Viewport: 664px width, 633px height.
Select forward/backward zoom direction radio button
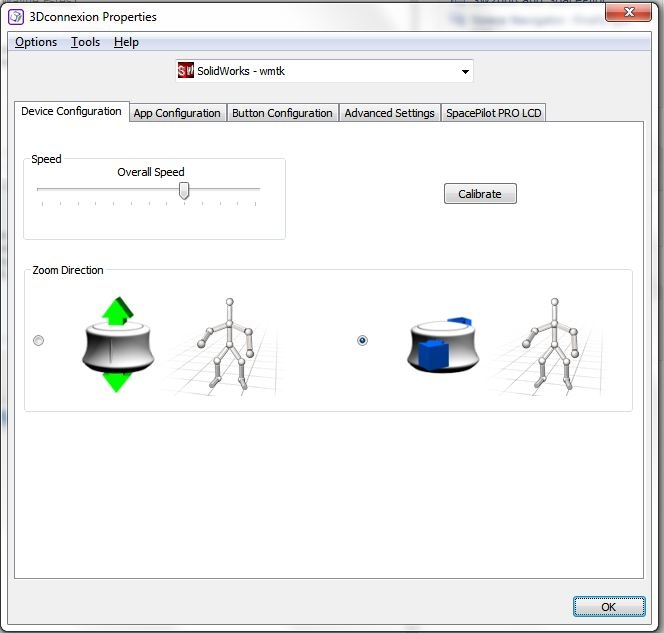pos(362,340)
